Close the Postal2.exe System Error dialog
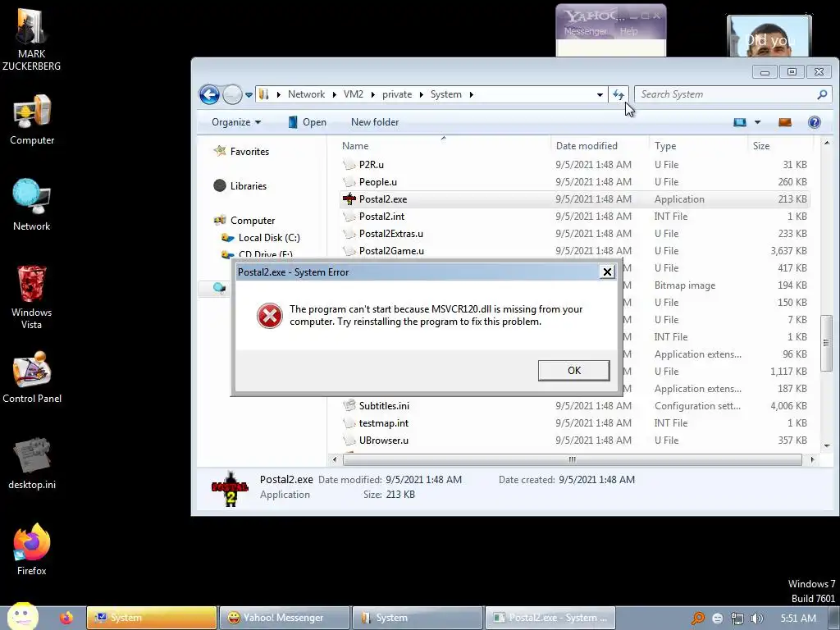840x630 pixels. (607, 272)
